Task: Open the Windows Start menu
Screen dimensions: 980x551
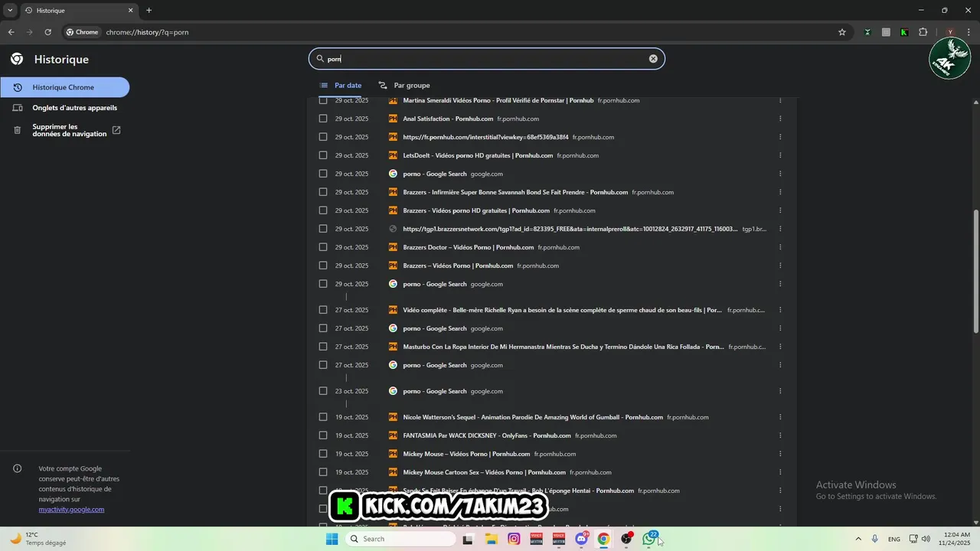Action: pyautogui.click(x=332, y=539)
